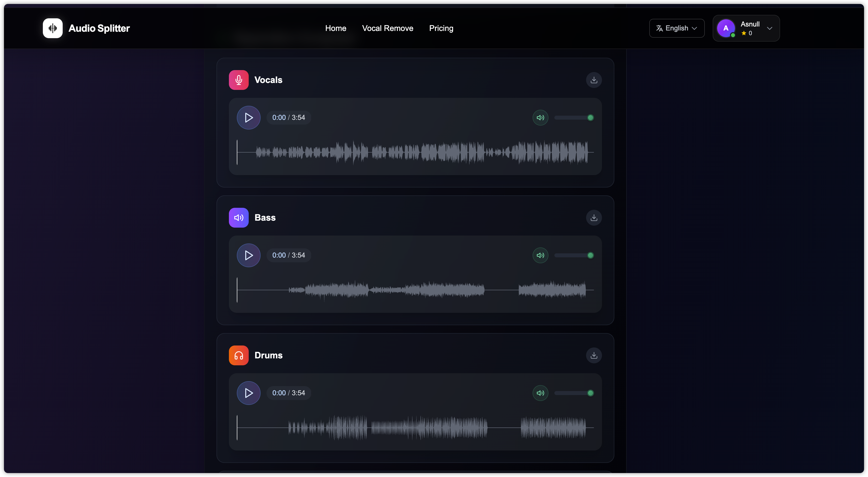Expand the Asnull account menu
Screen dimensions: 868x477
[746, 28]
